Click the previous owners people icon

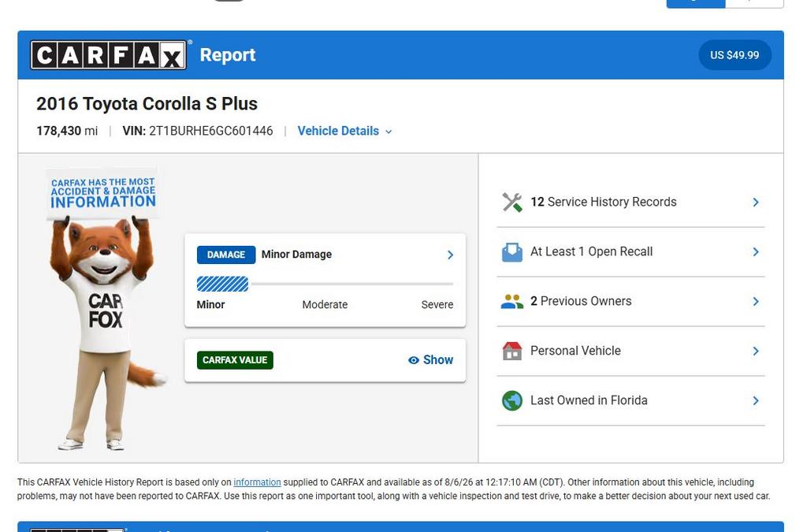512,302
